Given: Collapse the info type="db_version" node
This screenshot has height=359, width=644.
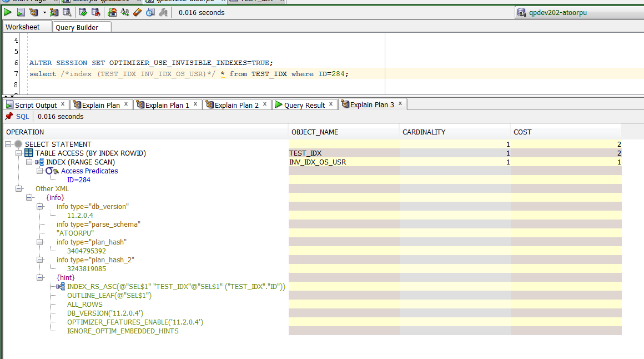Looking at the screenshot, I should coord(40,206).
